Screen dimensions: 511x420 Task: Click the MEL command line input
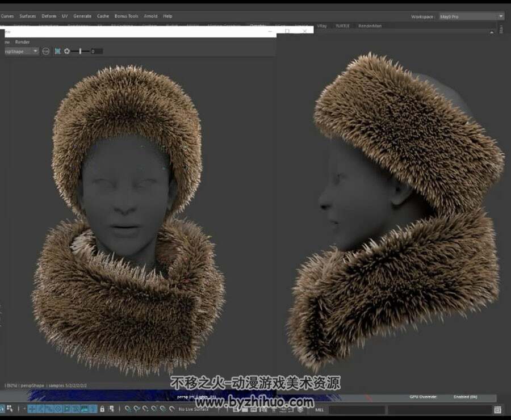click(357, 410)
